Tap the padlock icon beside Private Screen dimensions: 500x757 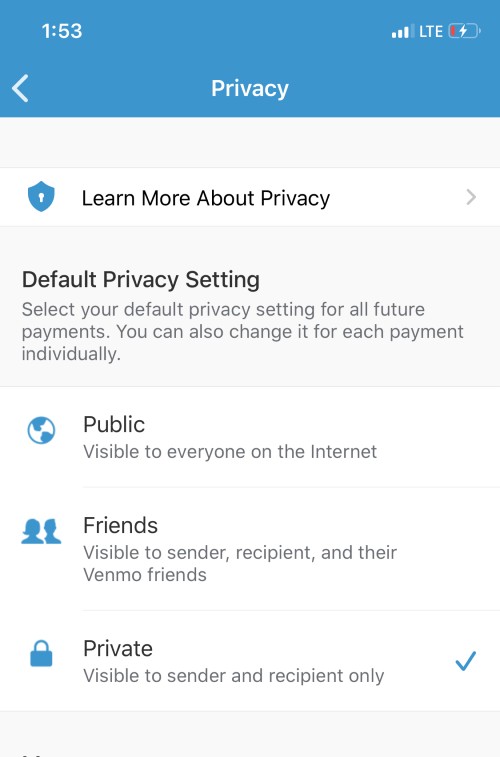pos(41,653)
